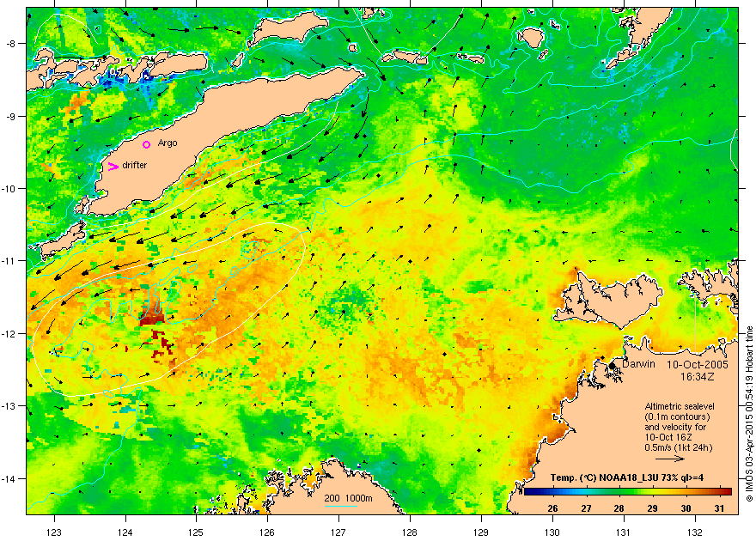
Task: Click longitude axis label '132'
Action: [695, 532]
